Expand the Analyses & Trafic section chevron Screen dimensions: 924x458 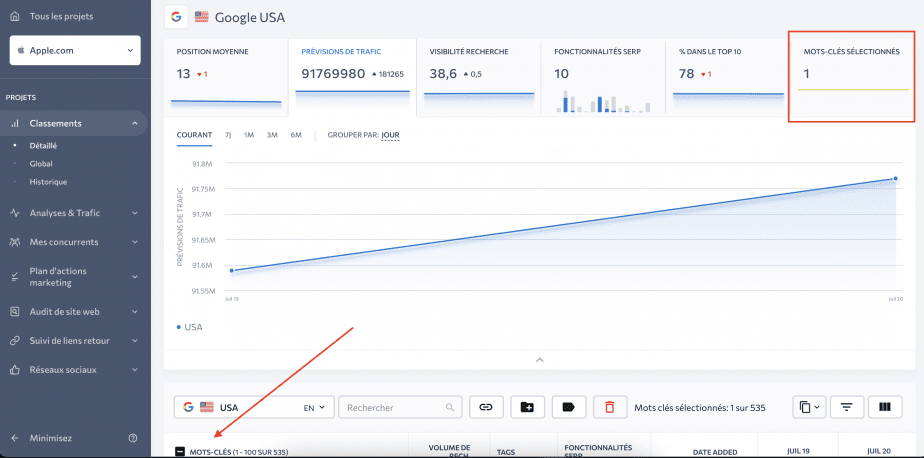[x=135, y=213]
